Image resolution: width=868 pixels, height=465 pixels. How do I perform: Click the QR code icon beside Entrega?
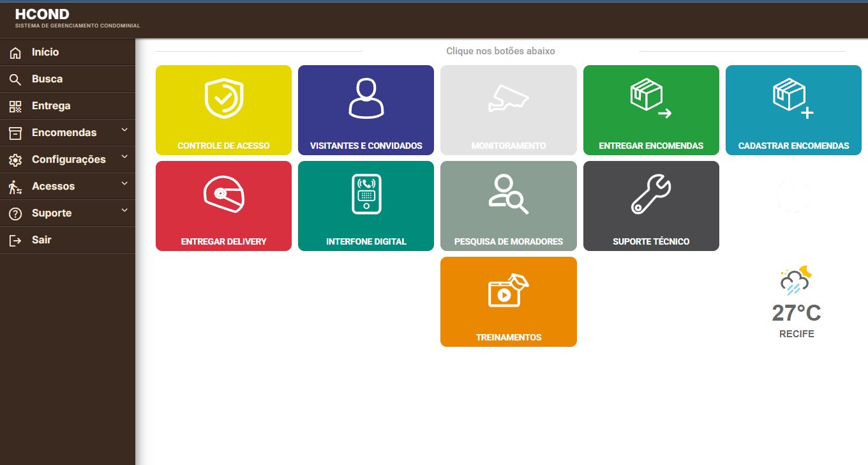pyautogui.click(x=15, y=107)
